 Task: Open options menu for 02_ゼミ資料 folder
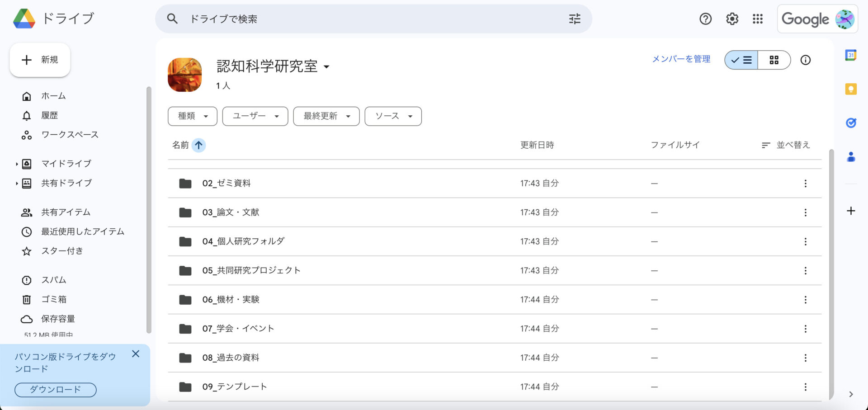[x=805, y=183]
